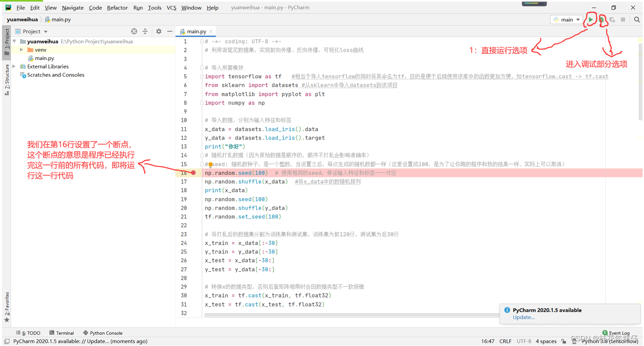
Task: Run main with the green play button
Action: coord(591,20)
